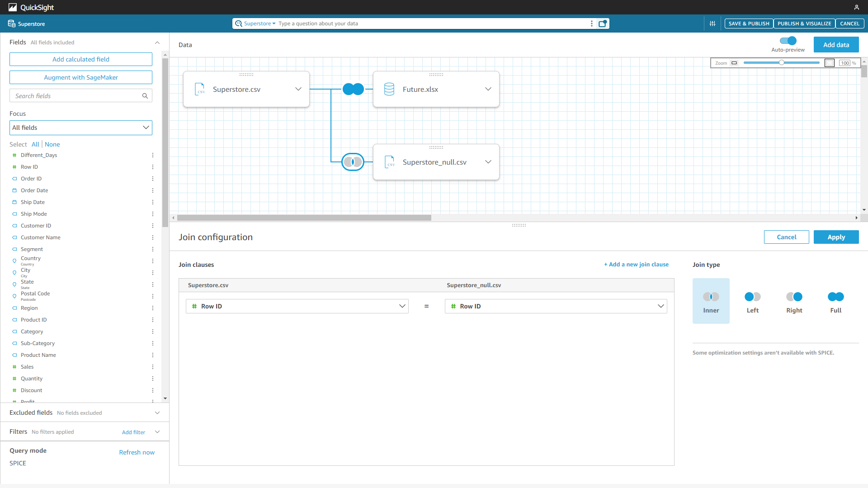Click the Superstore.csv file icon

pyautogui.click(x=200, y=89)
